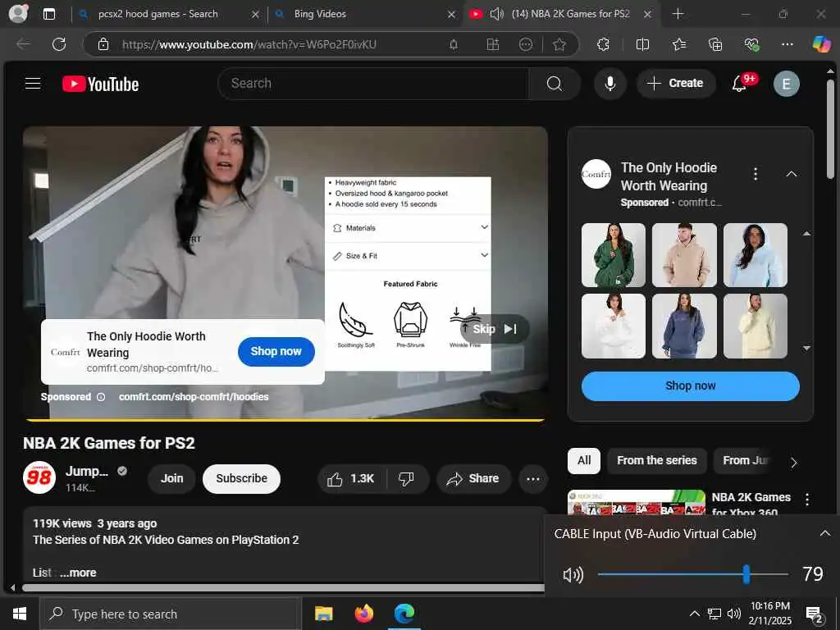Launch Firefox from the taskbar
The height and width of the screenshot is (630, 840).
[363, 614]
